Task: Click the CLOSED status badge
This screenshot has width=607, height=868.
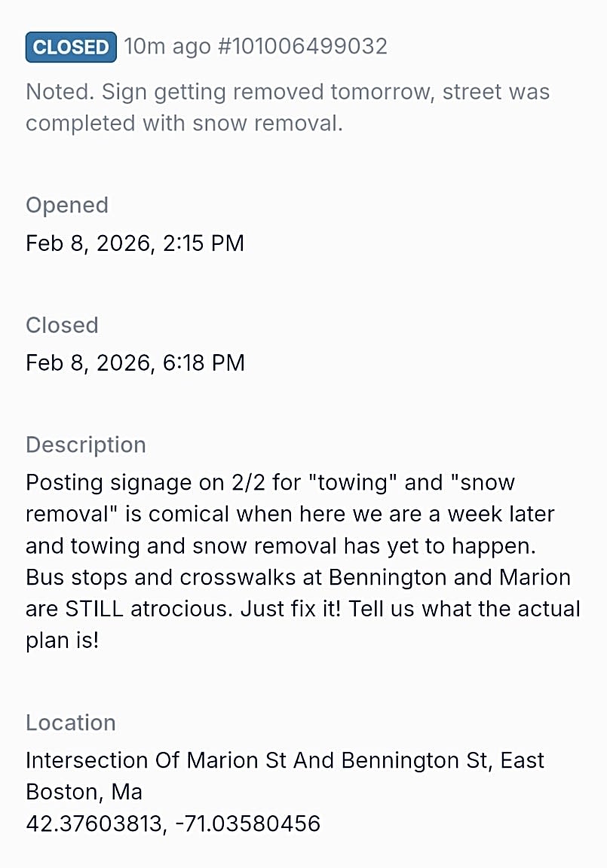Action: click(71, 47)
